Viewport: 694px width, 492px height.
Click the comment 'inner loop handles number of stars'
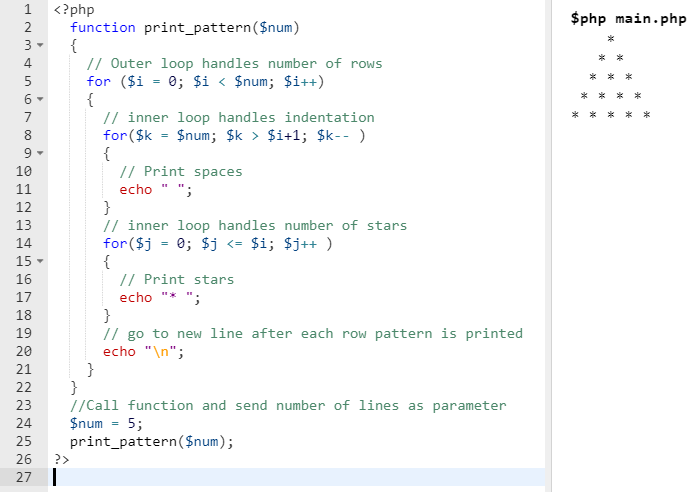[x=255, y=226]
